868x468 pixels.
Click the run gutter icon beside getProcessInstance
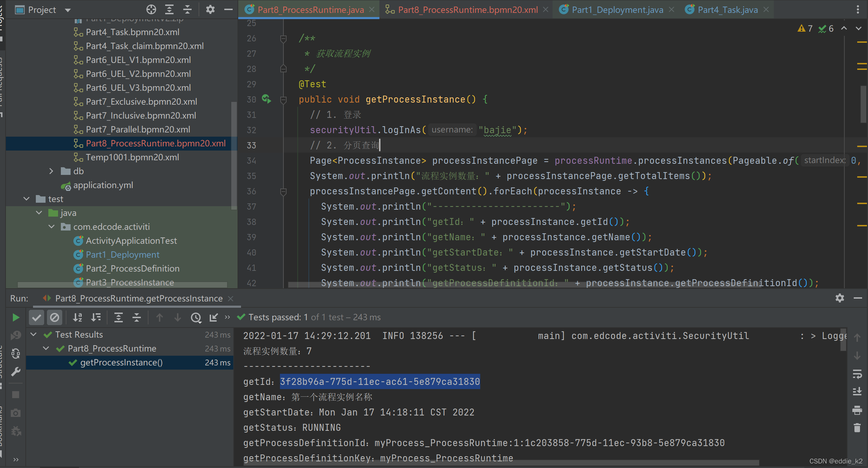[x=266, y=99]
